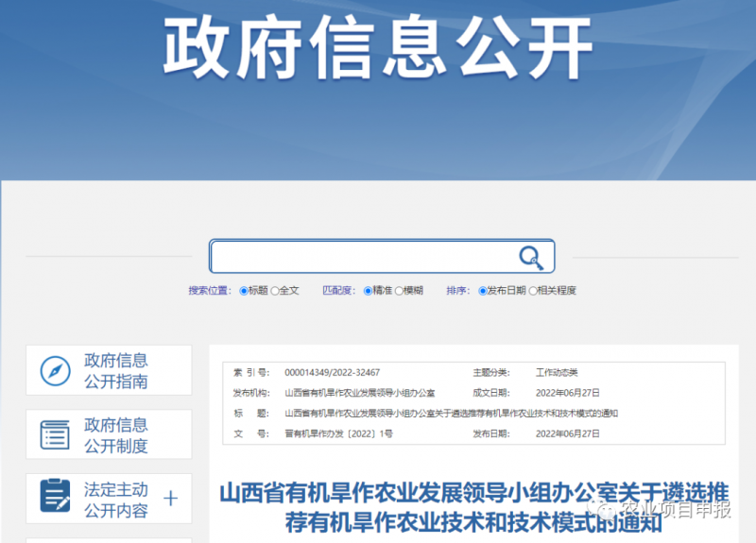Click the article headline 山西省有机旱作农业发展领导小组办公室…通知

[474, 507]
